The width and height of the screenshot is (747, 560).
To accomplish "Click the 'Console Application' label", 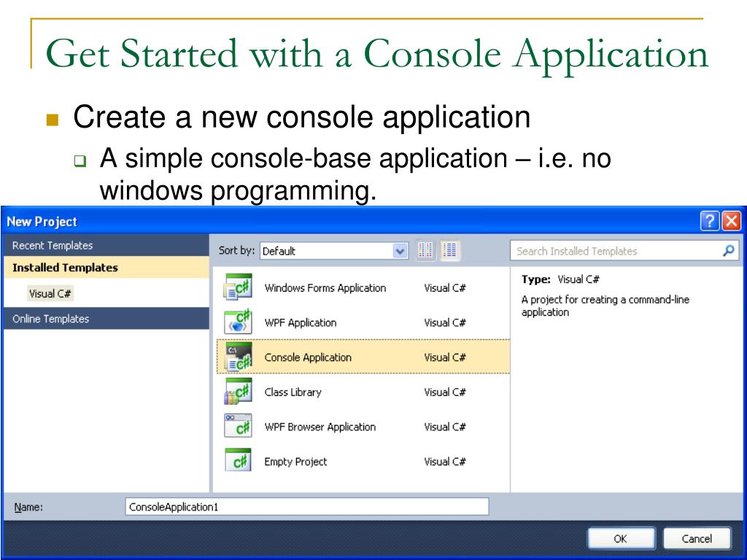I will coord(308,357).
